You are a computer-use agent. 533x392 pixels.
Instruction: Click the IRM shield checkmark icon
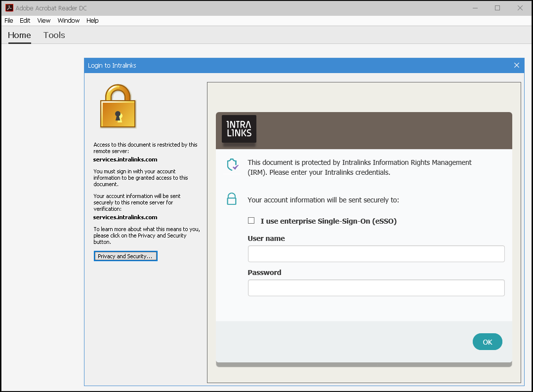pos(233,165)
